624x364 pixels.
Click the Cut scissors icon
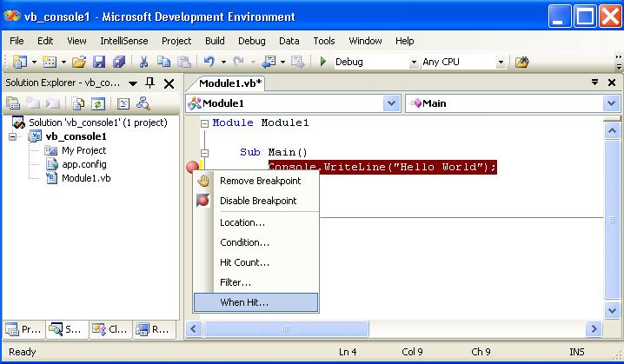point(143,62)
